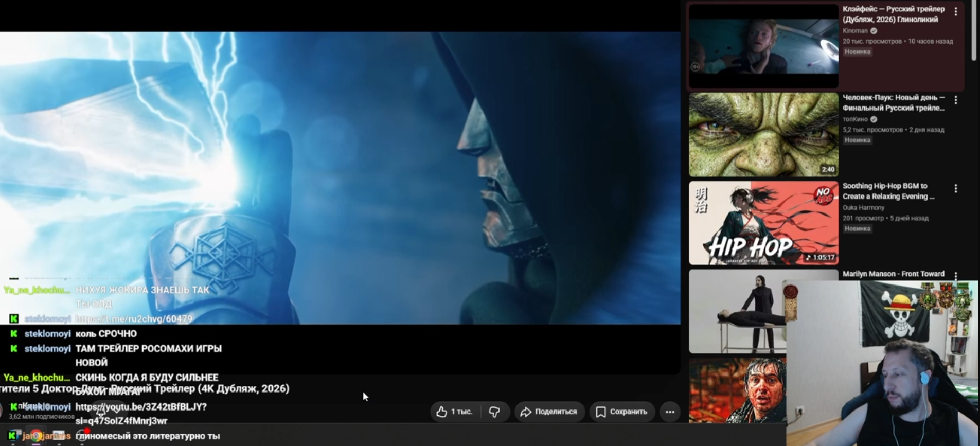Open options menu for Человек-Паук trailer
The image size is (980, 446).
[x=956, y=100]
